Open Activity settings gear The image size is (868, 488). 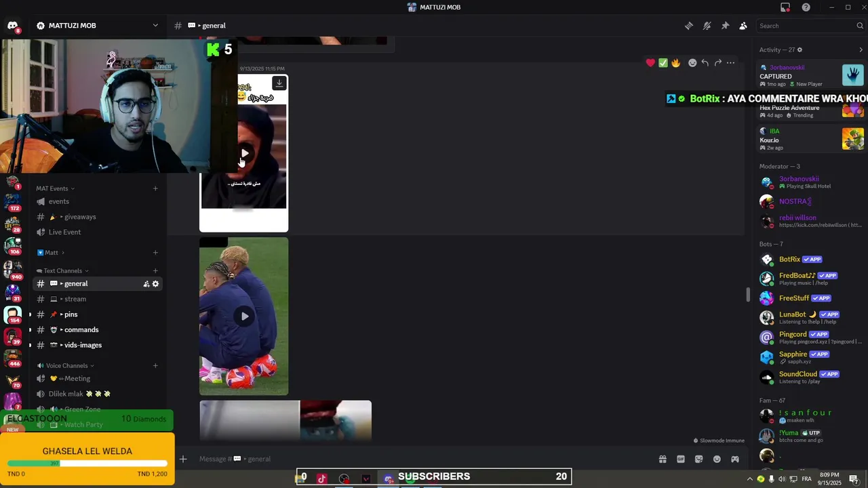(x=800, y=49)
